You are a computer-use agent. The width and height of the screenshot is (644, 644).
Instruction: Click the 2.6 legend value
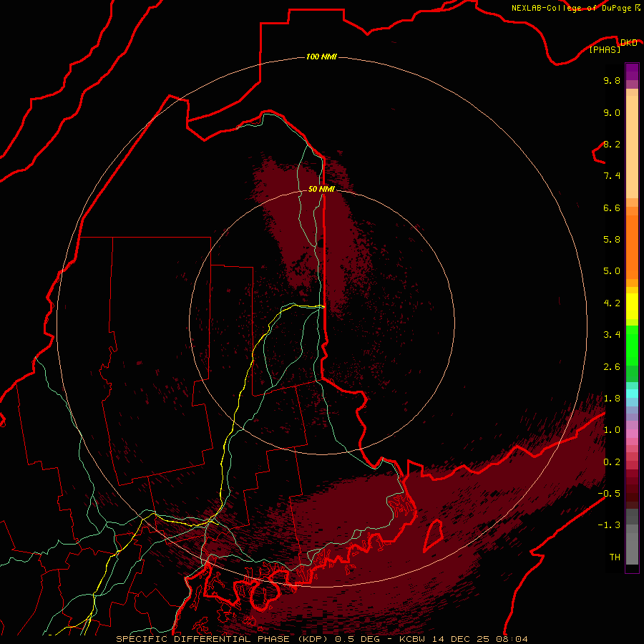[x=612, y=367]
